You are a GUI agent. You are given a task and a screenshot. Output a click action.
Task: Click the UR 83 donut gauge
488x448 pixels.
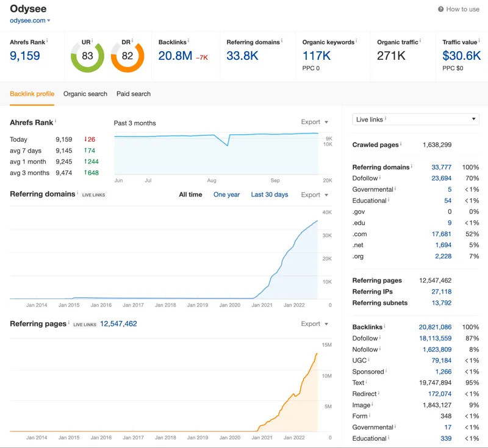point(87,57)
